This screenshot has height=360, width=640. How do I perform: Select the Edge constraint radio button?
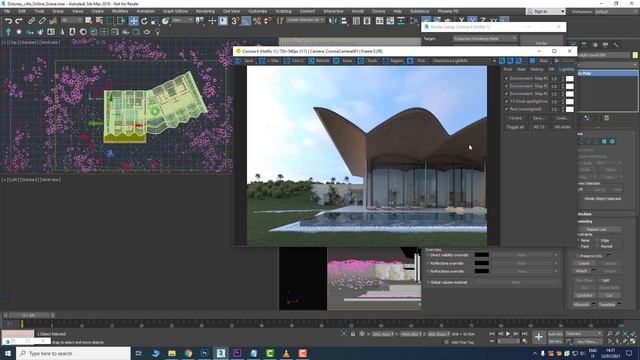pos(598,240)
